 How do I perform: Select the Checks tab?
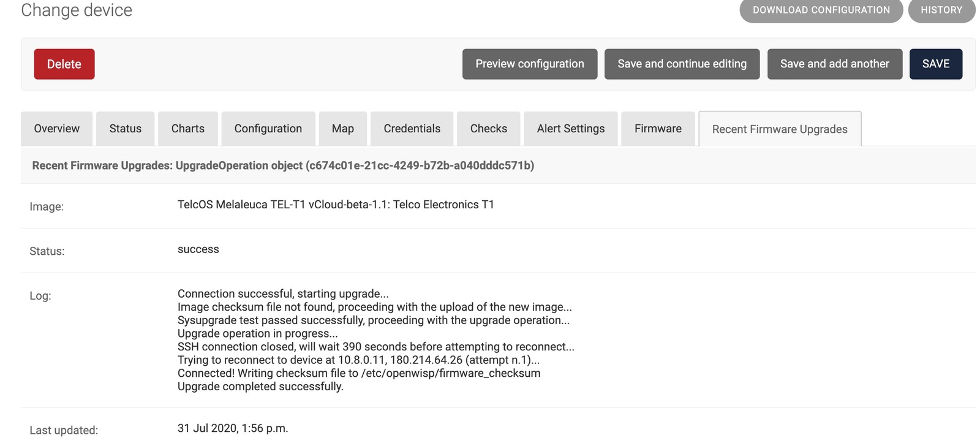pyautogui.click(x=489, y=129)
